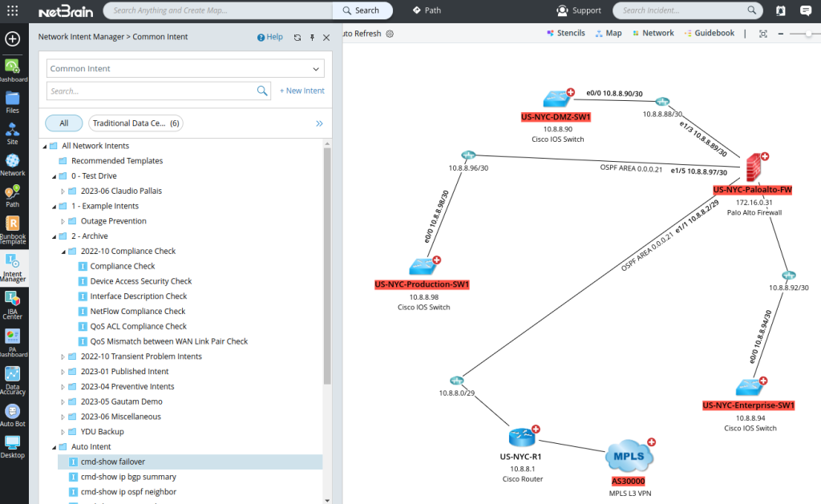This screenshot has width=821, height=504.
Task: Click the Search button in top bar
Action: click(362, 10)
